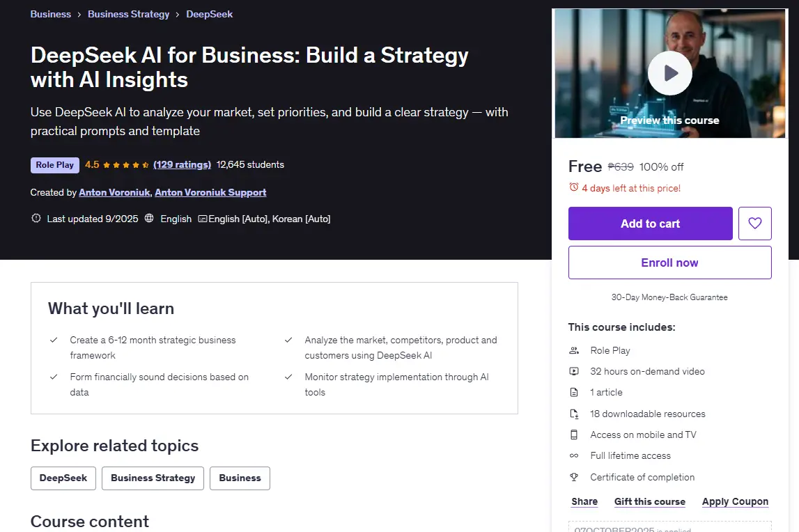
Task: Click the Enroll now button
Action: coord(669,263)
